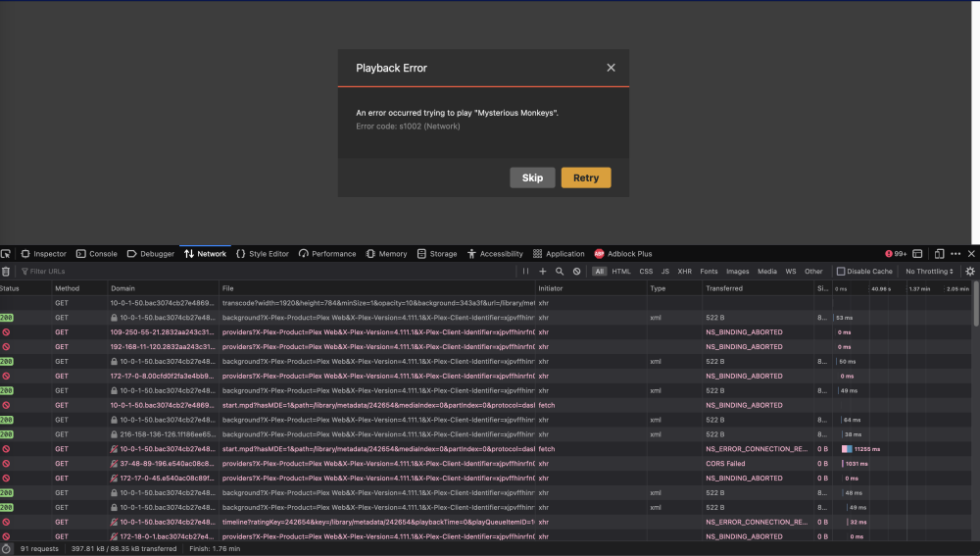Screen dimensions: 980x556
Task: Select the All filter
Action: click(600, 272)
